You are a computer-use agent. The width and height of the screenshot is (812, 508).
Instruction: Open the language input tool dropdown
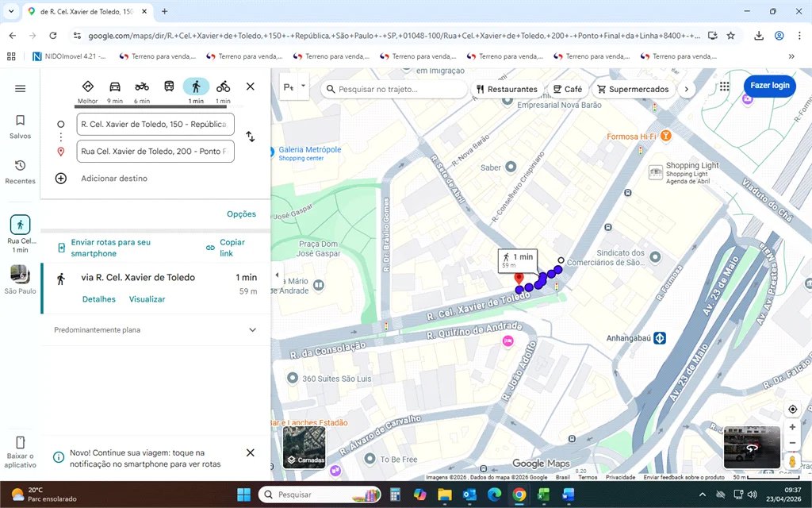click(304, 87)
